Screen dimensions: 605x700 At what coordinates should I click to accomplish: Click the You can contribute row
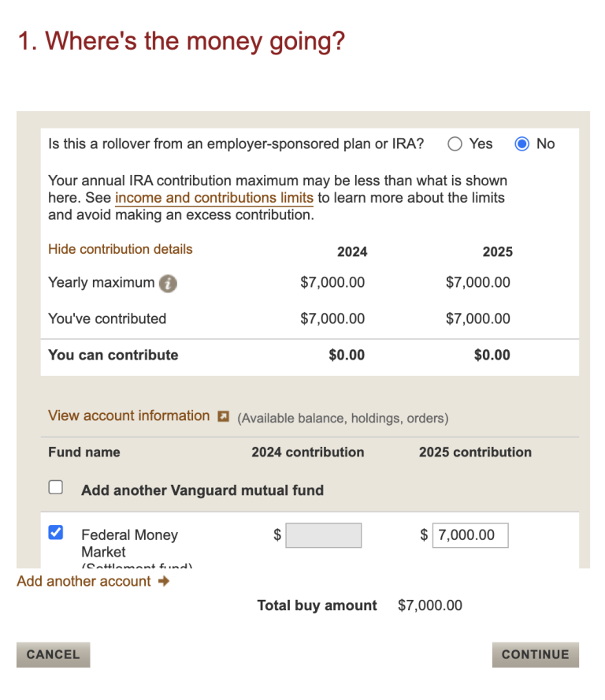(113, 355)
